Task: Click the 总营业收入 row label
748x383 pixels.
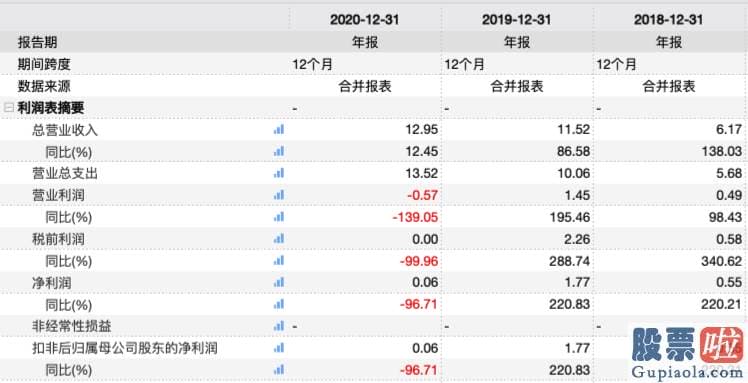Action: [x=65, y=130]
